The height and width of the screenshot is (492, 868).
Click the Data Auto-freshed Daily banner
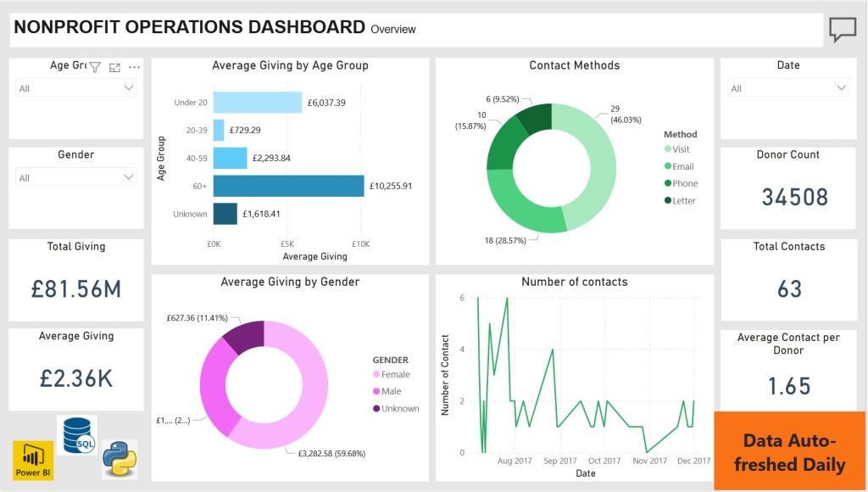789,451
